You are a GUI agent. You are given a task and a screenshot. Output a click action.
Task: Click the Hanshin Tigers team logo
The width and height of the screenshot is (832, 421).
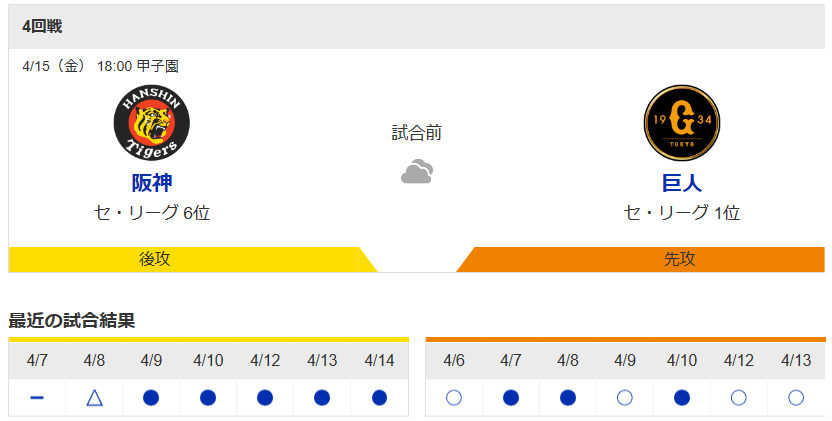pyautogui.click(x=152, y=124)
